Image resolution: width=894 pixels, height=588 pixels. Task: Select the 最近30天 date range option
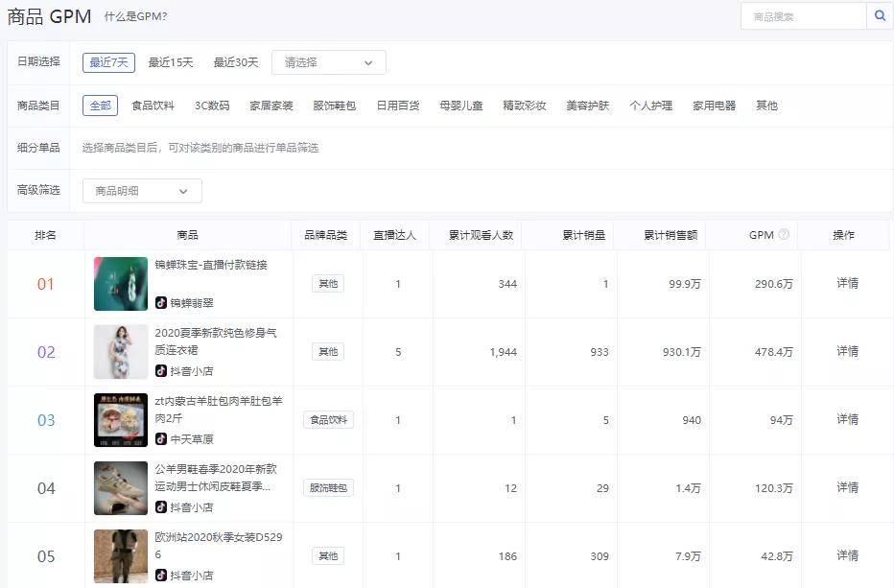[x=236, y=62]
